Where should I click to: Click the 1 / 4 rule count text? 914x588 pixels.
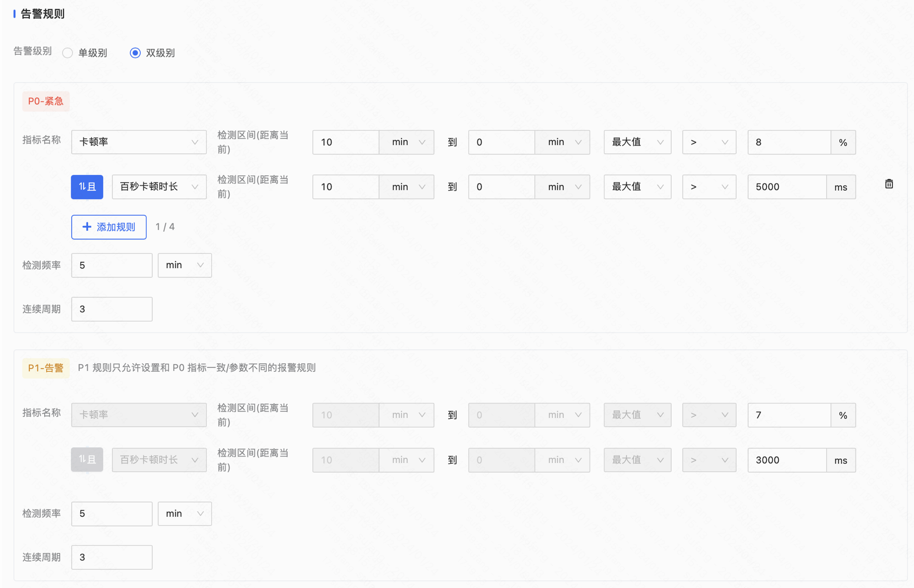pyautogui.click(x=165, y=227)
